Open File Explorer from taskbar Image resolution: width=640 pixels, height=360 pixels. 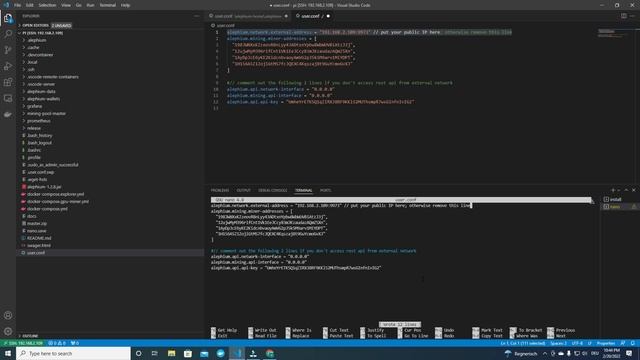click(x=171, y=353)
